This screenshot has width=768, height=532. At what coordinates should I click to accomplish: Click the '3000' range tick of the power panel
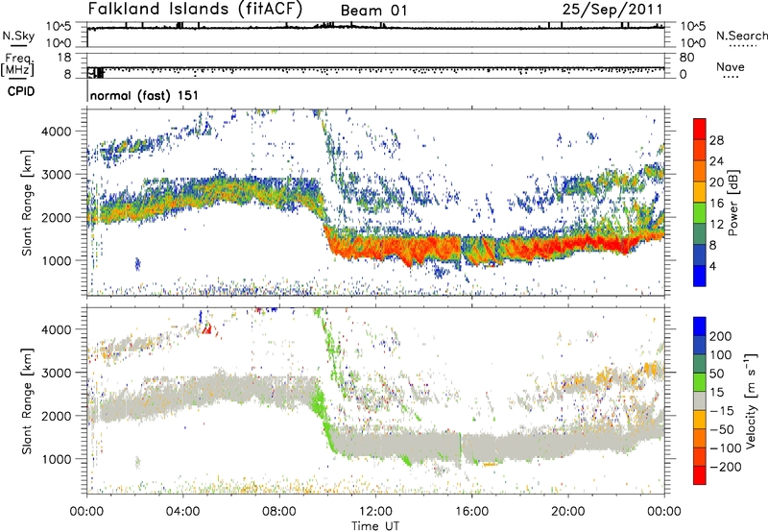57,175
